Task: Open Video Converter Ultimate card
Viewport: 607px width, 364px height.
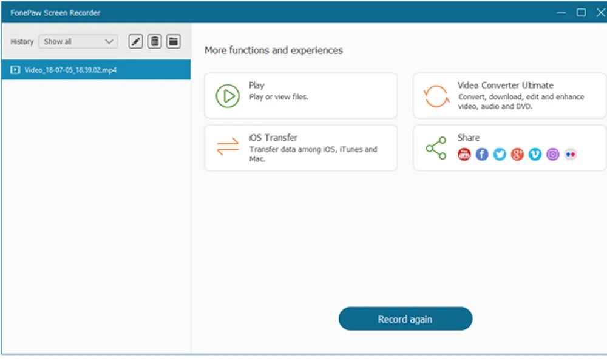Action: 509,95
